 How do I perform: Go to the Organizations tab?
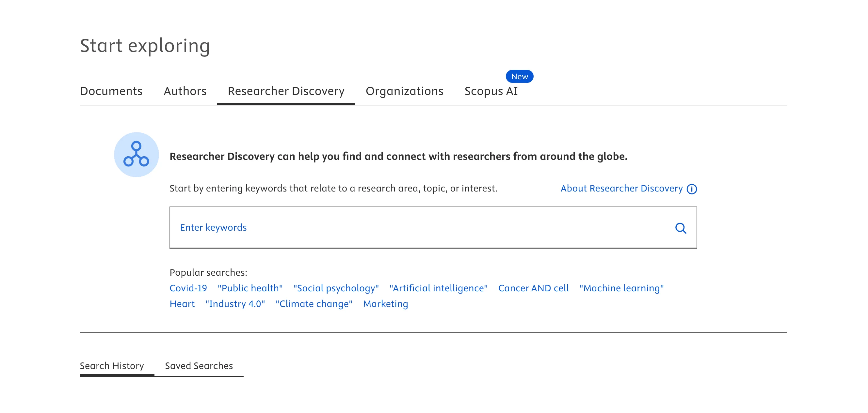(x=404, y=91)
